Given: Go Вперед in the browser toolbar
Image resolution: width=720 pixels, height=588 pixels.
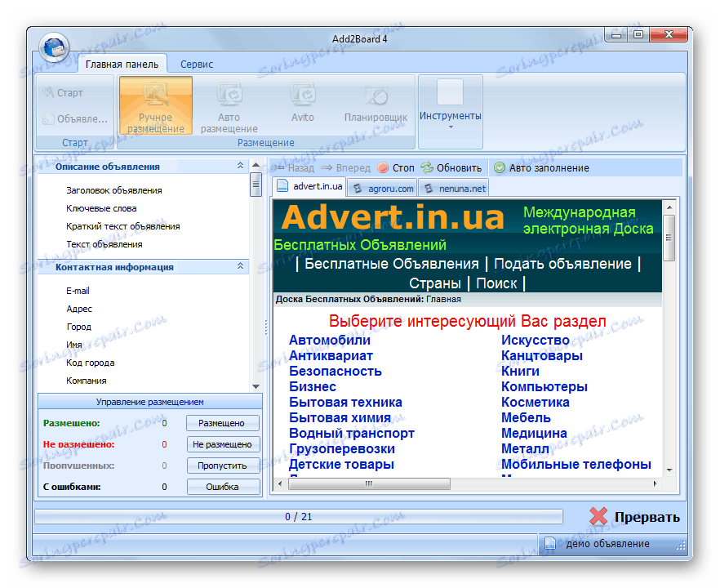Looking at the screenshot, I should [346, 168].
